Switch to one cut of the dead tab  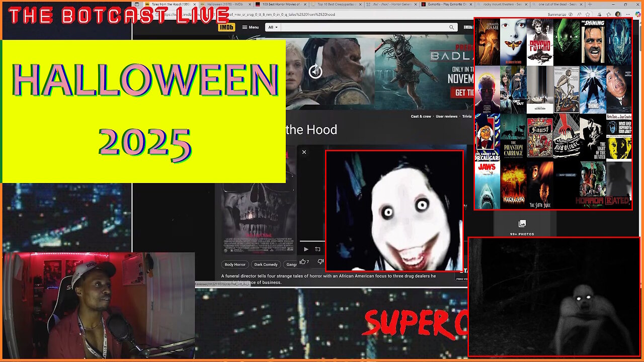(x=557, y=4)
